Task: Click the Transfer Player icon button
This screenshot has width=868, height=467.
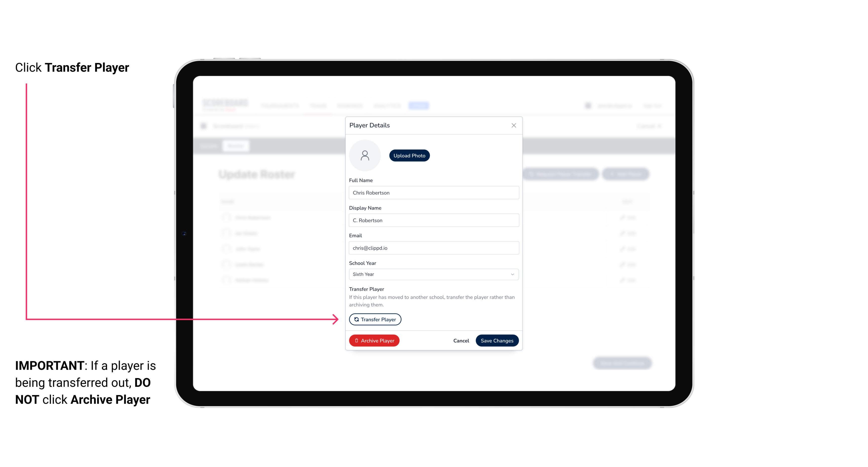Action: click(x=375, y=319)
